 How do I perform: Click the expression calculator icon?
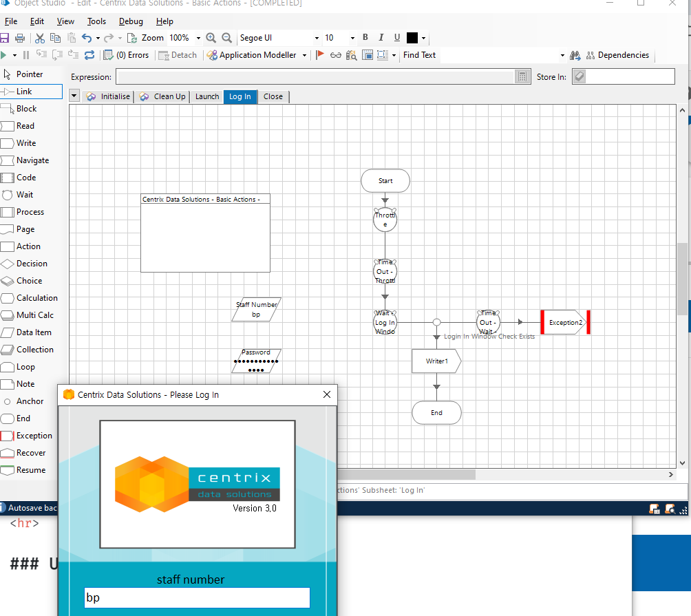pos(522,76)
